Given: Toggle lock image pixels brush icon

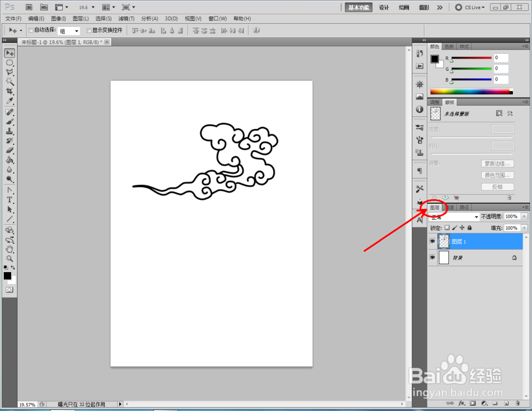Looking at the screenshot, I should click(455, 227).
